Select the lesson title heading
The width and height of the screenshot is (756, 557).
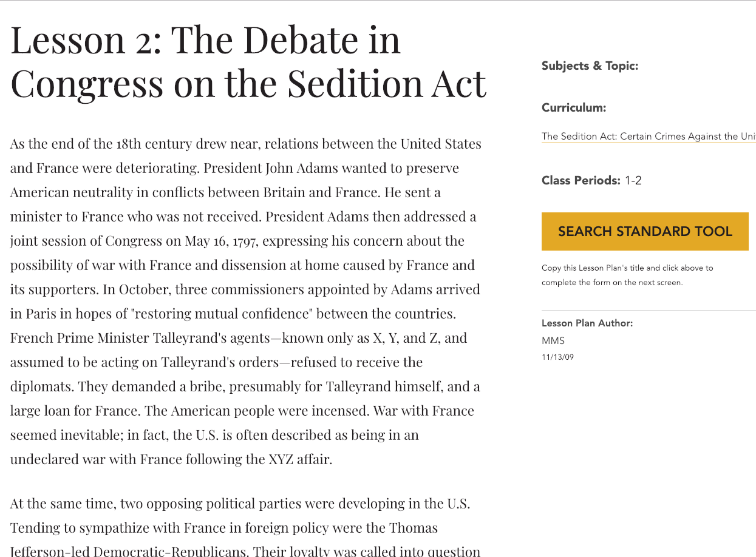[x=248, y=61]
